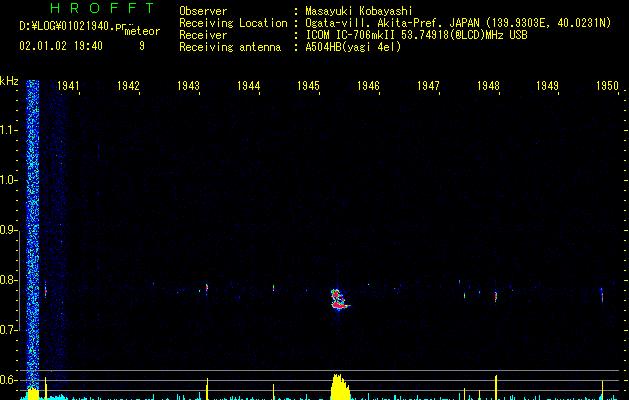The width and height of the screenshot is (629, 400).
Task: Click the wide yellow amplitude peak after 1945
Action: 339,387
